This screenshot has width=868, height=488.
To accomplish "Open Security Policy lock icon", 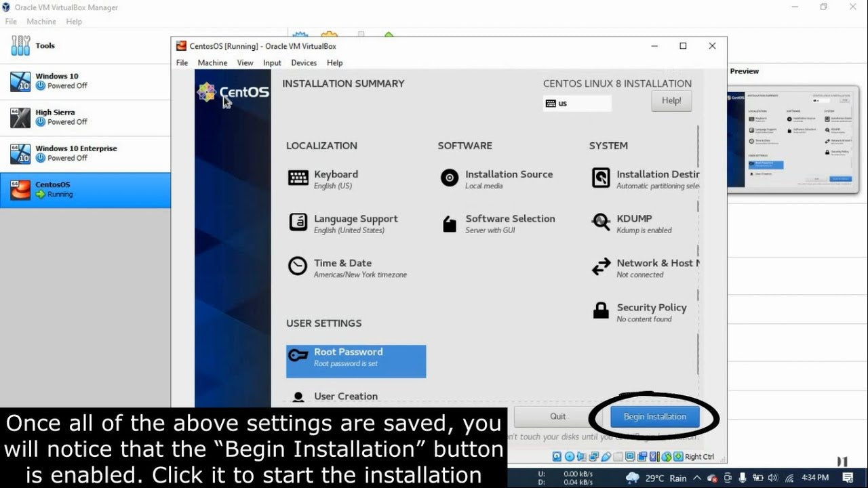I will [601, 311].
